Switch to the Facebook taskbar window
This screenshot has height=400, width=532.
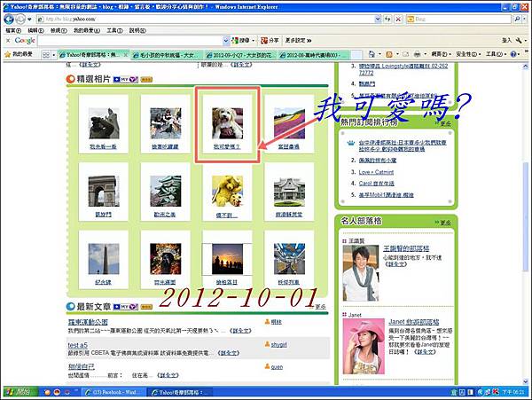tap(114, 392)
